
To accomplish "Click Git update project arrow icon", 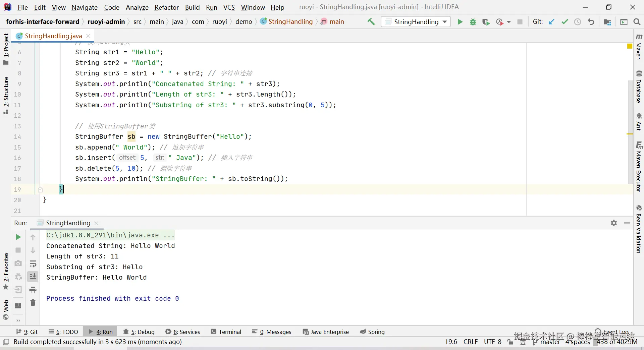I will click(551, 22).
